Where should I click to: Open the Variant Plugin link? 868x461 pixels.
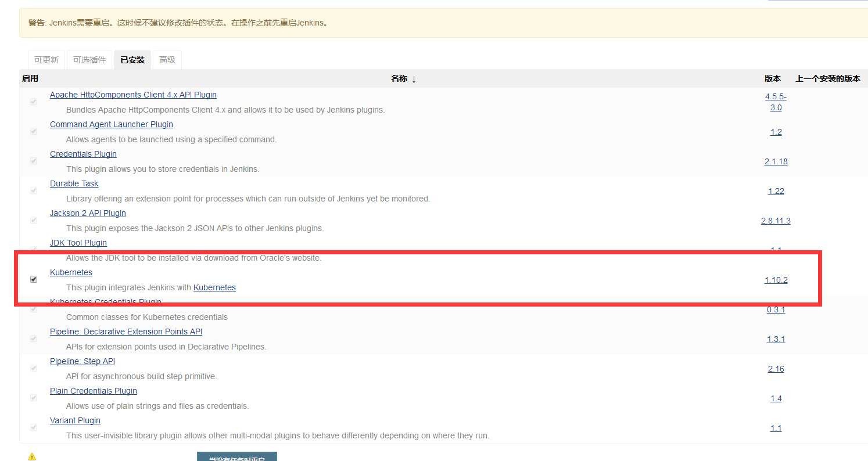(x=75, y=420)
